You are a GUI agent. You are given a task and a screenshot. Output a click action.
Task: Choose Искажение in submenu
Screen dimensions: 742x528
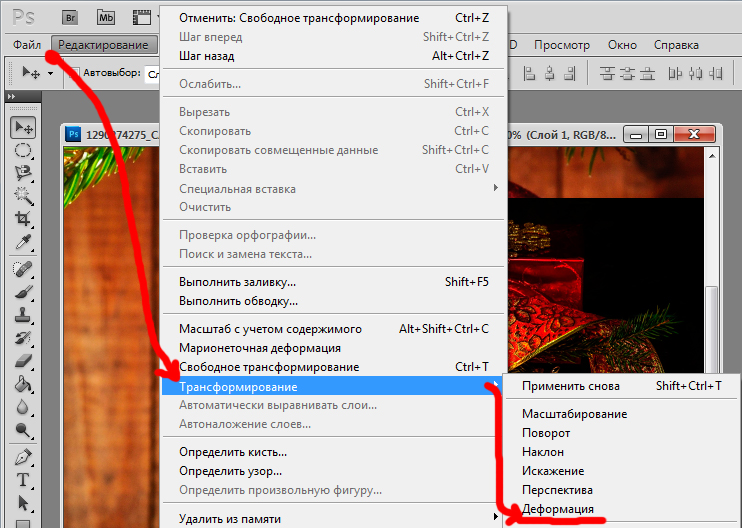click(x=622, y=471)
